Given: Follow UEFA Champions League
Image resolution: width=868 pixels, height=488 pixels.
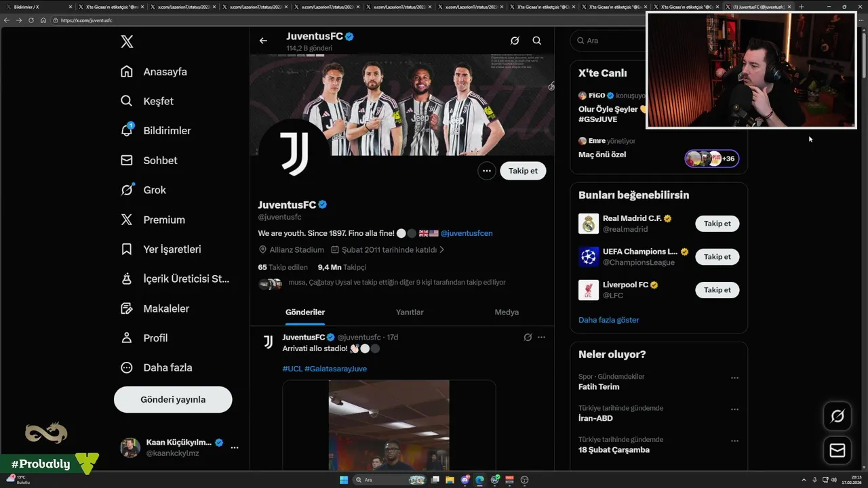Looking at the screenshot, I should click(x=717, y=257).
